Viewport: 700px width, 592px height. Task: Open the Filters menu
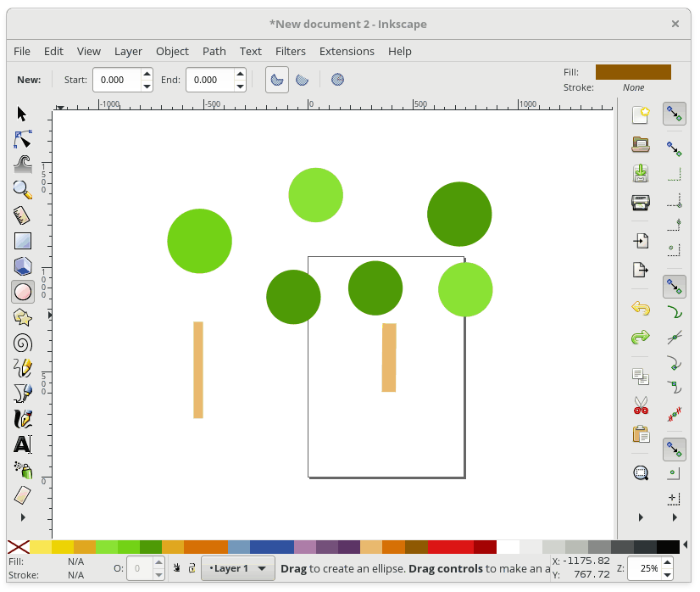point(291,52)
